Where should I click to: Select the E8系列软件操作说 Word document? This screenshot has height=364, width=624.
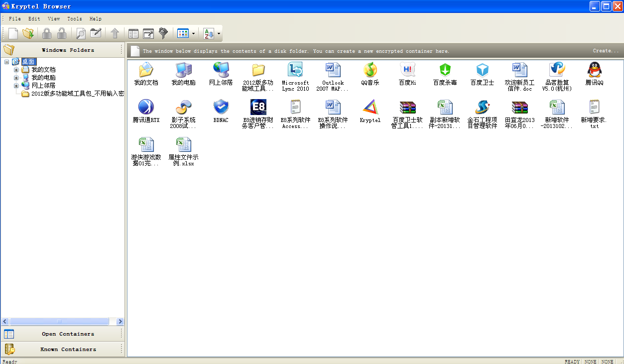[333, 114]
